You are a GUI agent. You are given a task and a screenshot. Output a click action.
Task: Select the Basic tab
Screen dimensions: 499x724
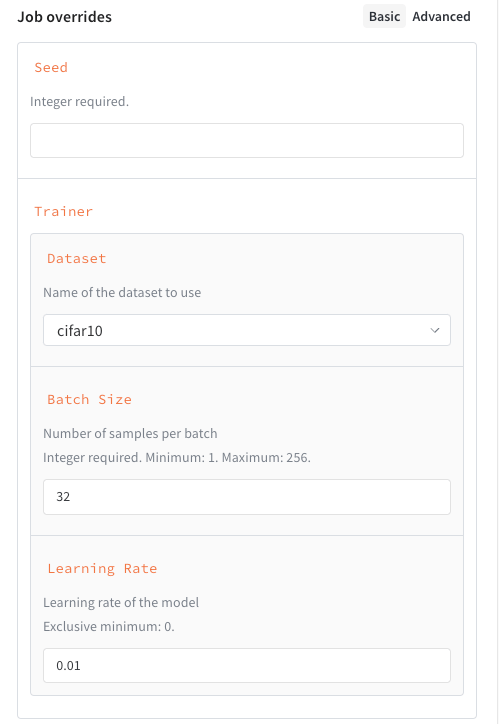[x=384, y=17]
